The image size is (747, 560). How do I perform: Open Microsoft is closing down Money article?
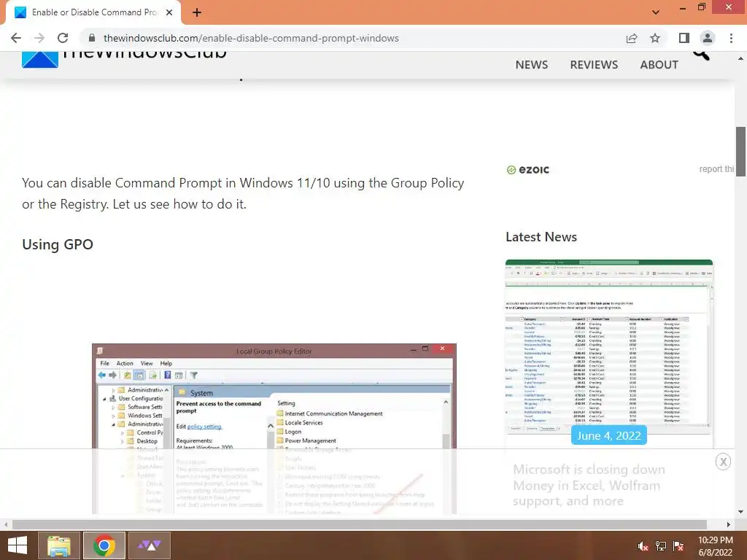[x=589, y=485]
